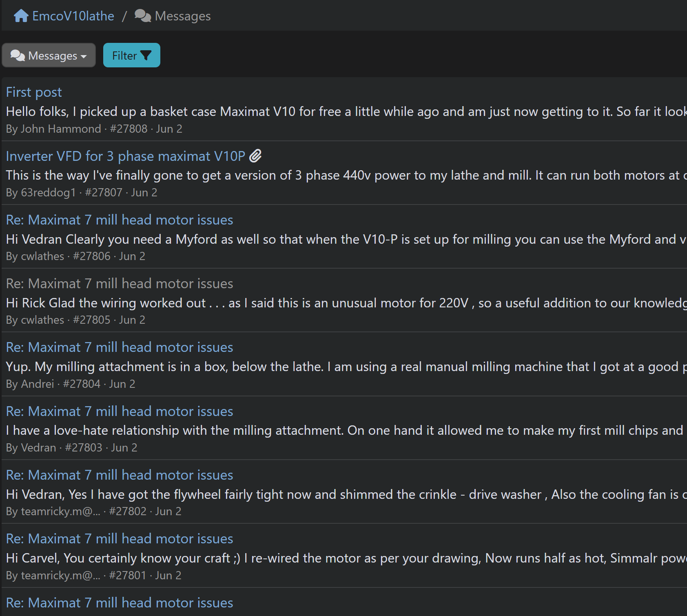Go to EmcoV10lathe group home link

tap(73, 16)
